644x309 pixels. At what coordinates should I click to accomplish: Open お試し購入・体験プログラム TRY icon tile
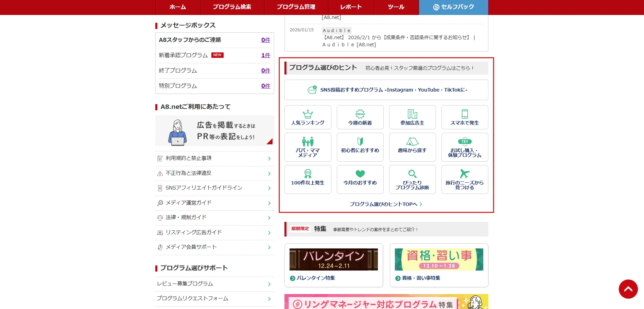coord(465,147)
